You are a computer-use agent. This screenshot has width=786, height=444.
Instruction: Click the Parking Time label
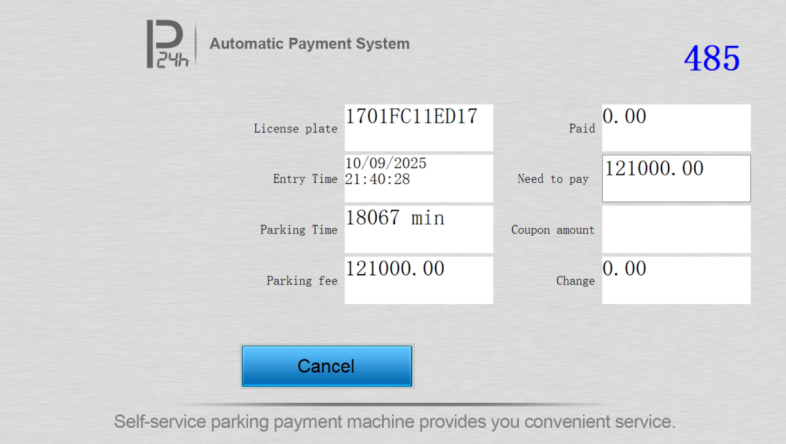click(298, 230)
